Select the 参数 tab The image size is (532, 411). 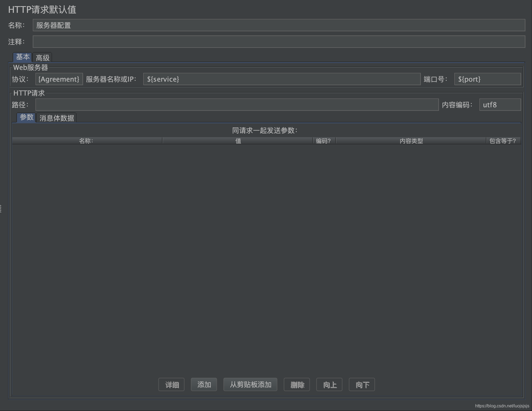[x=26, y=117]
